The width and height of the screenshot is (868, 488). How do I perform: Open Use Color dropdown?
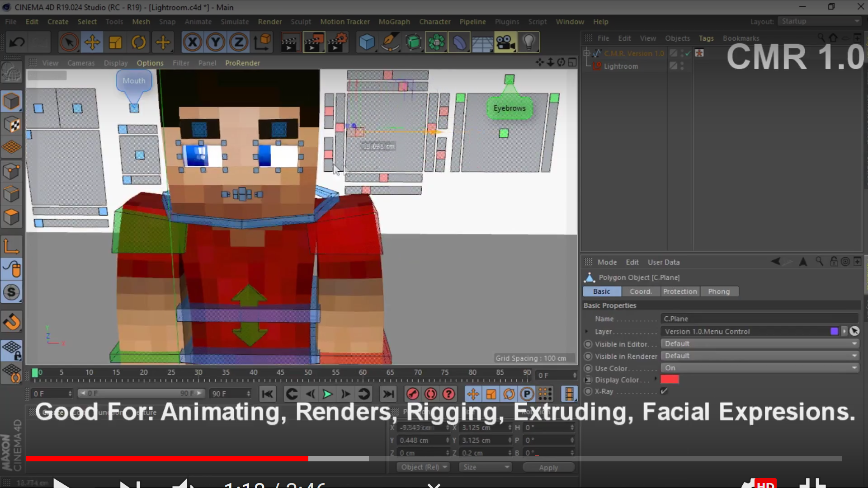pos(759,368)
